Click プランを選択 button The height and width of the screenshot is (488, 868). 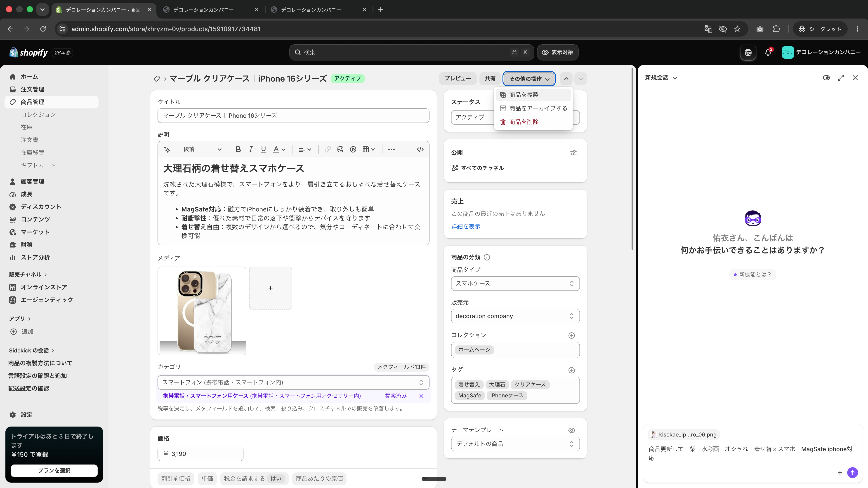tap(54, 470)
